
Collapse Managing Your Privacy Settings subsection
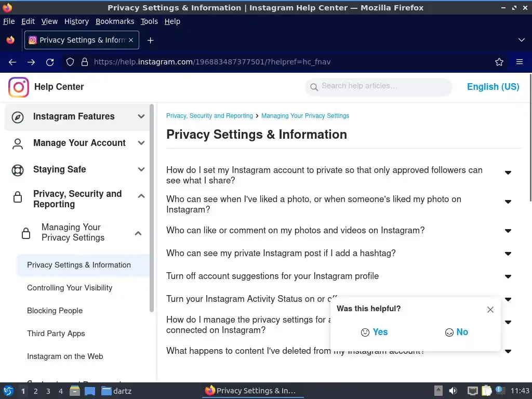(138, 233)
